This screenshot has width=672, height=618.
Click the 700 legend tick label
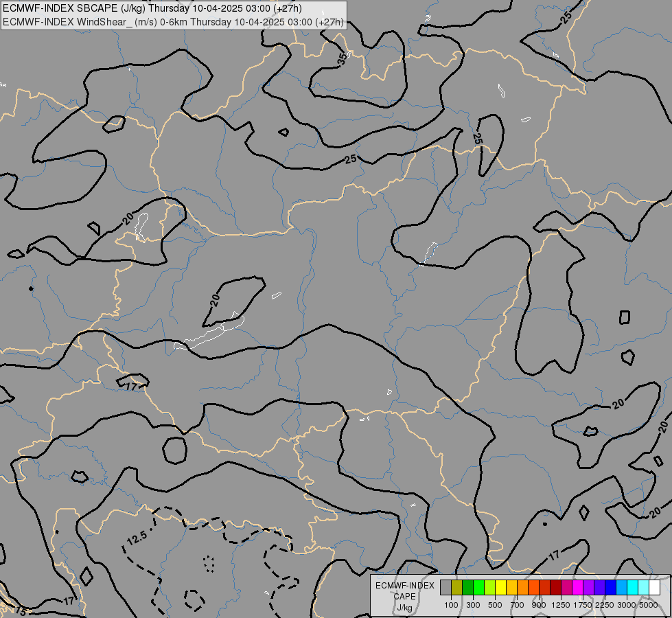[518, 605]
